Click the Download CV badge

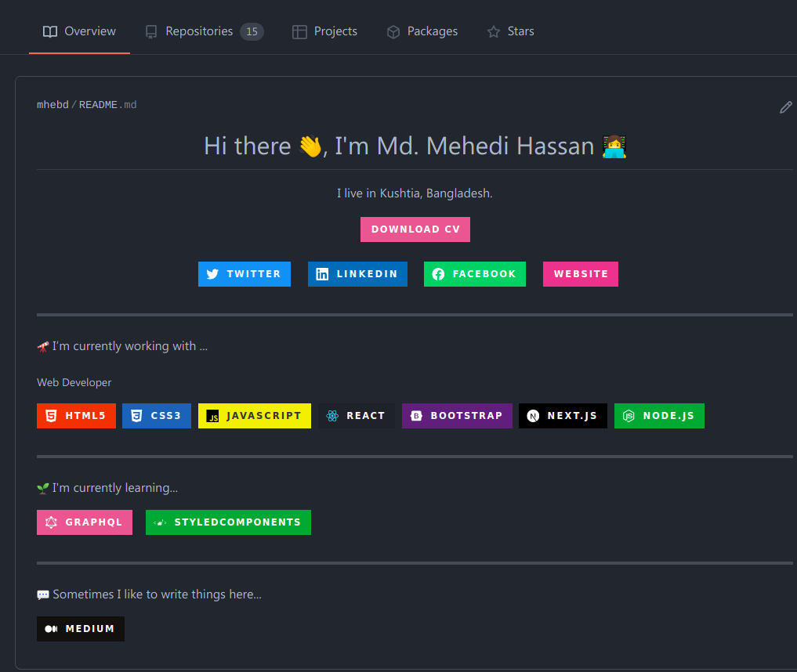415,229
